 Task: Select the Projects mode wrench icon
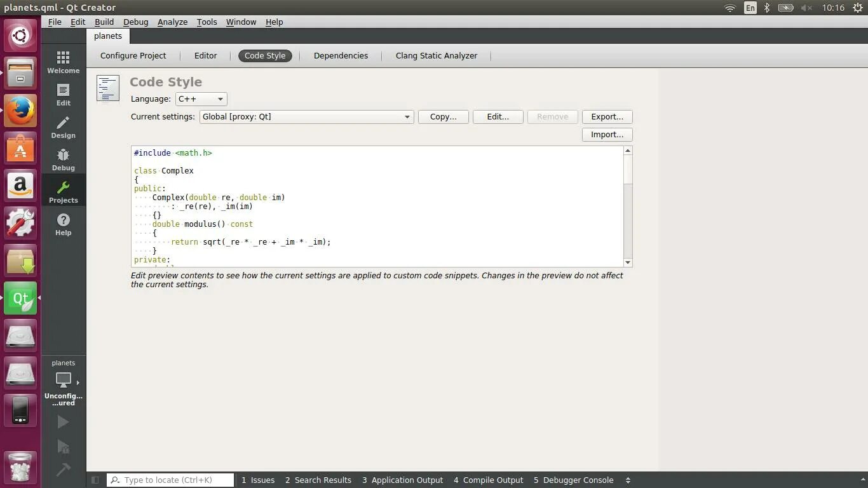(63, 187)
